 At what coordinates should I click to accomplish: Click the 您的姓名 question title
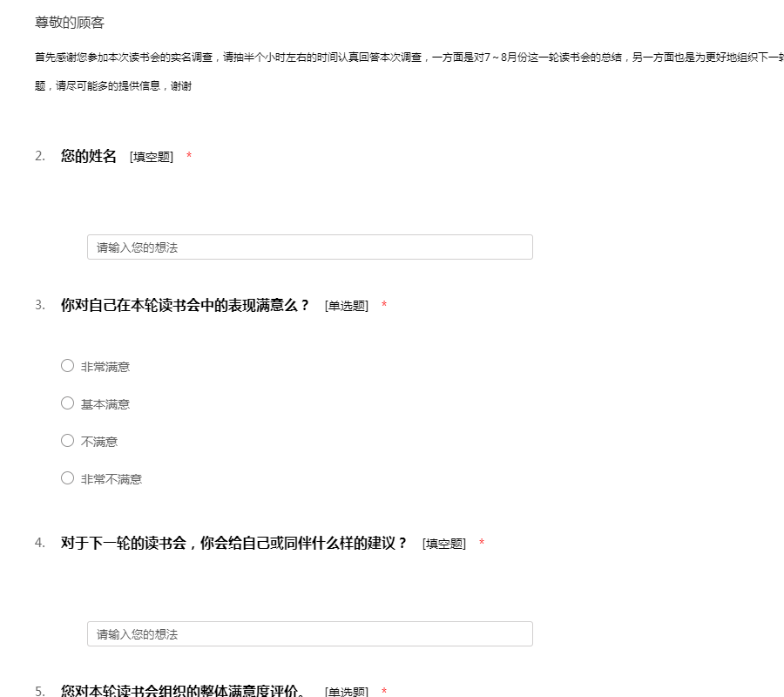tap(89, 157)
